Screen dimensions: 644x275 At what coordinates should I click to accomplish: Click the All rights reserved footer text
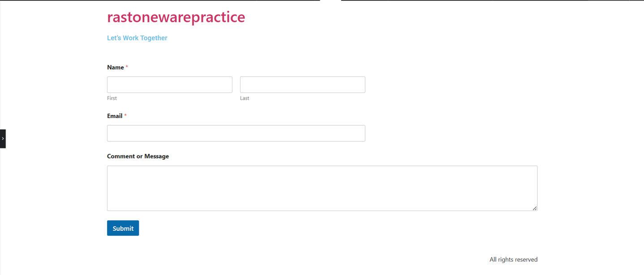pos(513,260)
